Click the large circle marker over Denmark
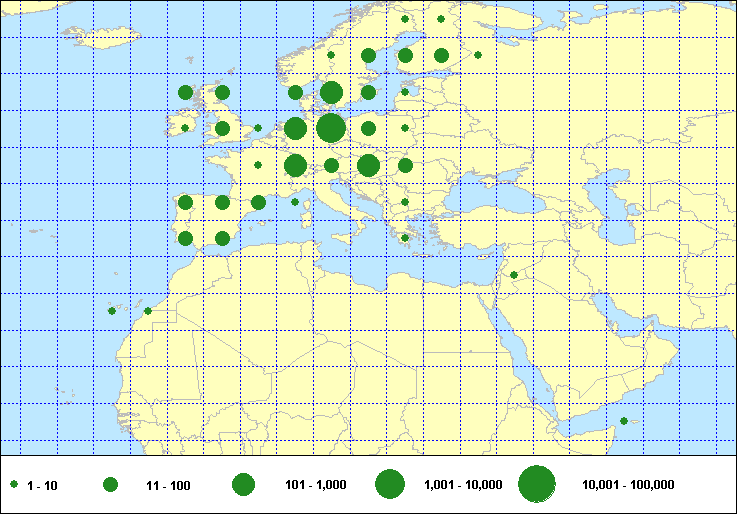737x514 pixels. pyautogui.click(x=331, y=92)
